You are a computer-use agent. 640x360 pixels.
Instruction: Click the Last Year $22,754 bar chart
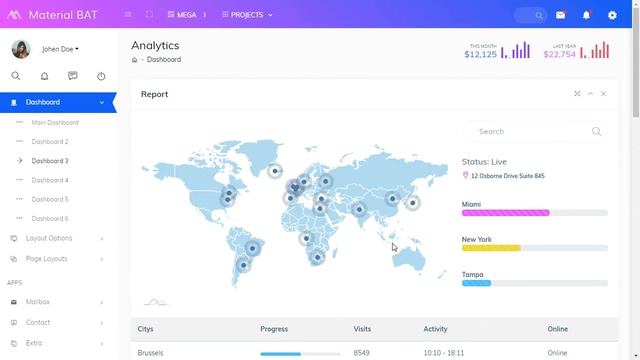[595, 50]
